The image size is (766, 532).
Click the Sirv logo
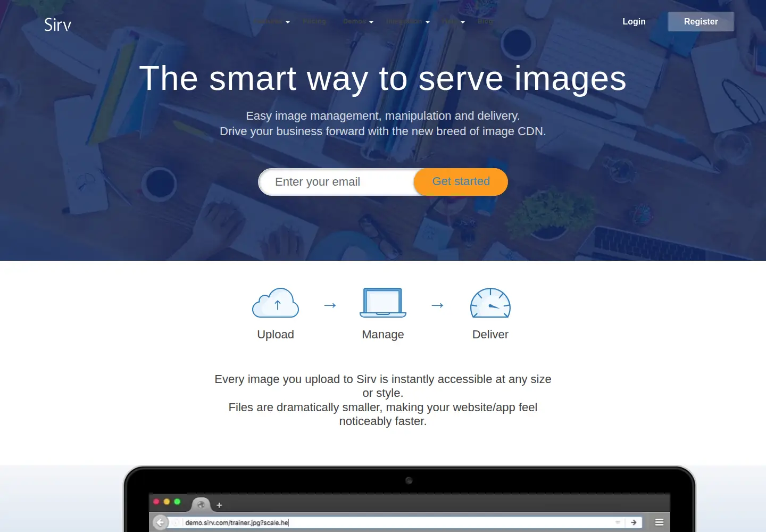pyautogui.click(x=57, y=24)
